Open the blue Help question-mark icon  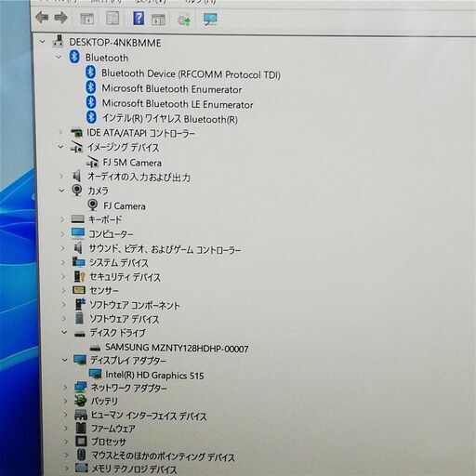pos(139,19)
